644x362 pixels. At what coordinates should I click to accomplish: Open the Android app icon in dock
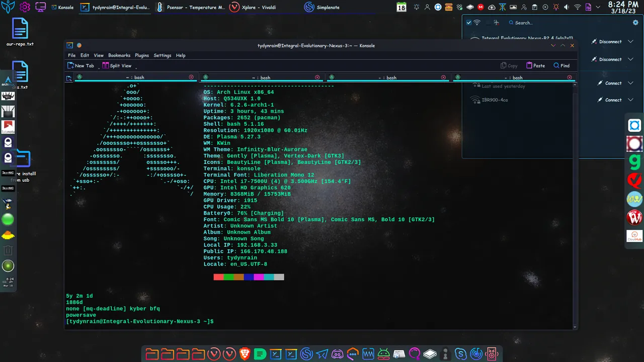click(x=384, y=354)
